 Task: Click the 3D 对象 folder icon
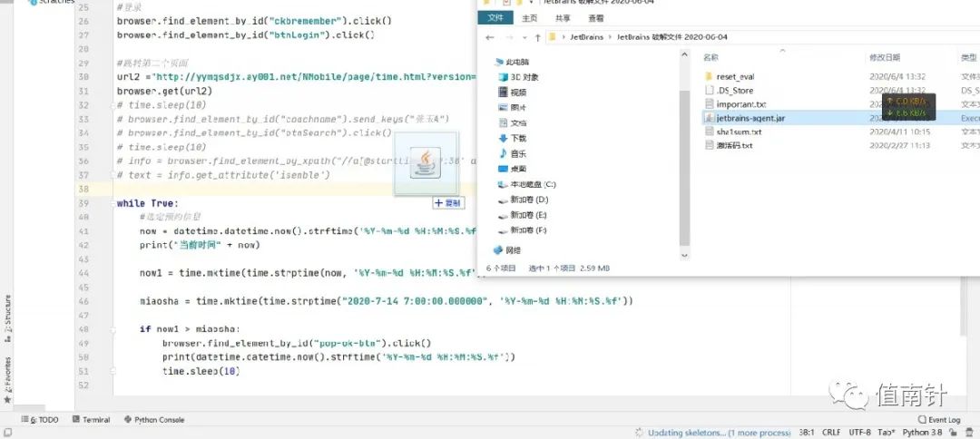tap(503, 77)
